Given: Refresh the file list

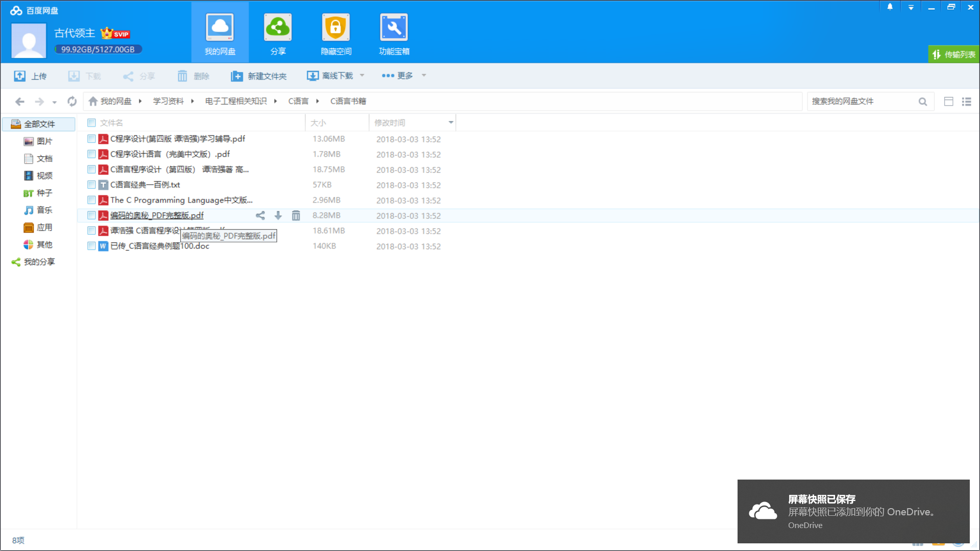Looking at the screenshot, I should point(72,102).
